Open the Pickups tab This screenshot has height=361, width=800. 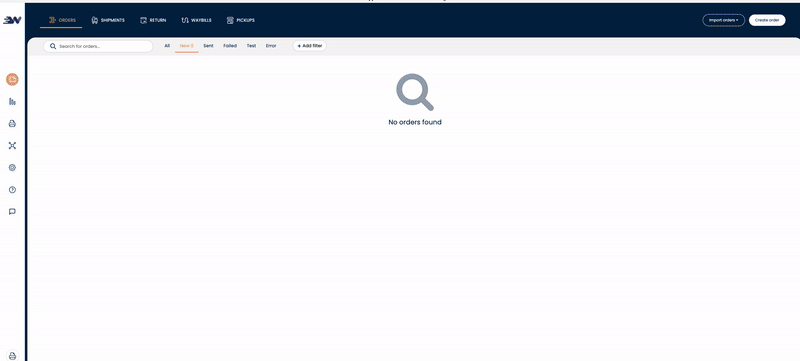coord(240,20)
